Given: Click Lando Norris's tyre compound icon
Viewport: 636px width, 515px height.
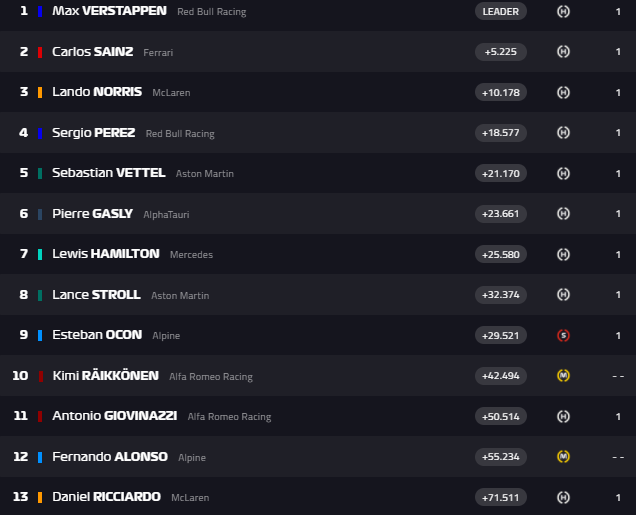Looking at the screenshot, I should point(563,92).
